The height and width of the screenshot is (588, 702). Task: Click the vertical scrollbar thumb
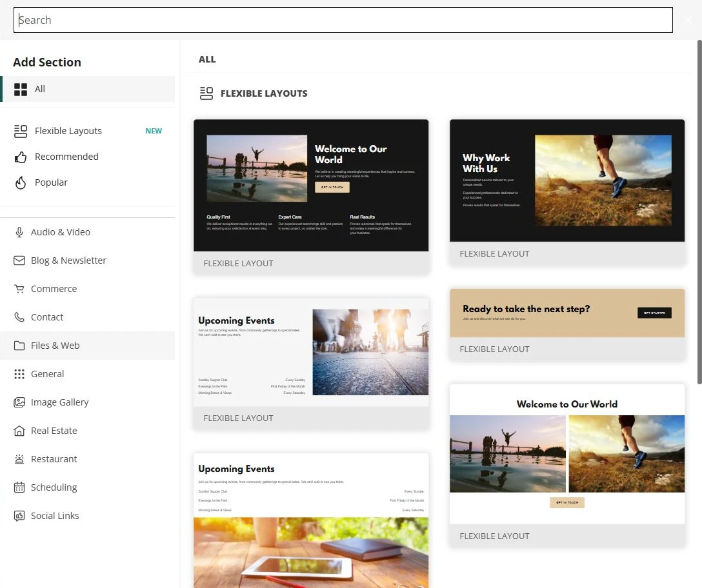[699, 212]
